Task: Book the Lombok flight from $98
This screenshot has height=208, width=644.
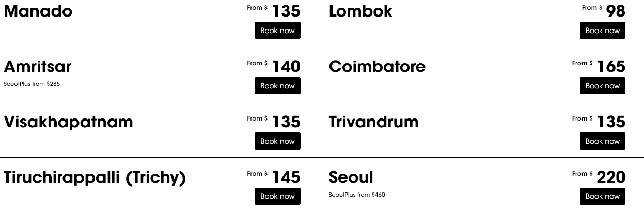Action: (x=602, y=31)
